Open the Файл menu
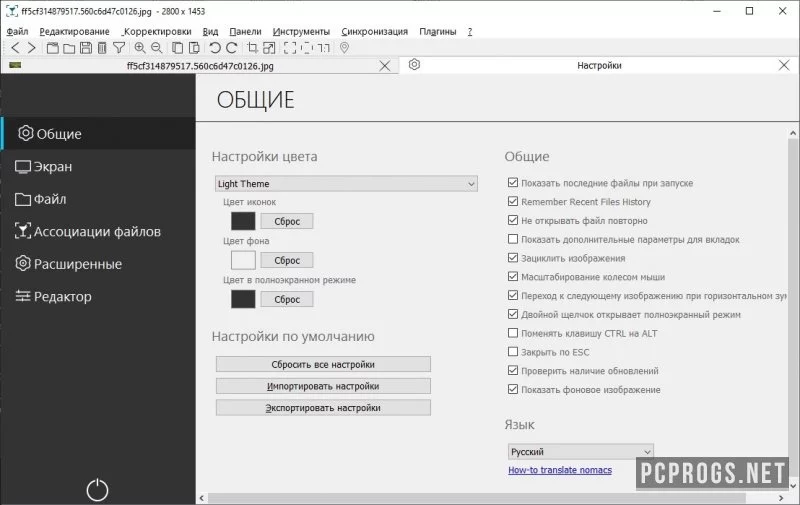 pos(17,32)
